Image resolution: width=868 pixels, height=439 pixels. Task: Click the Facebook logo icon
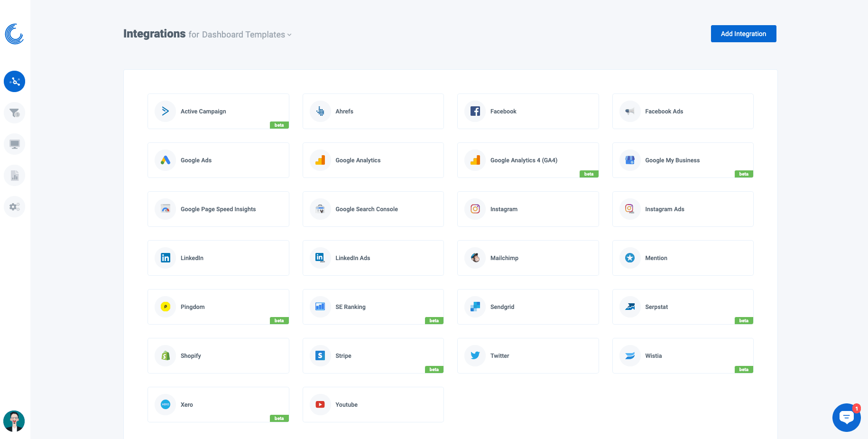[x=475, y=111]
